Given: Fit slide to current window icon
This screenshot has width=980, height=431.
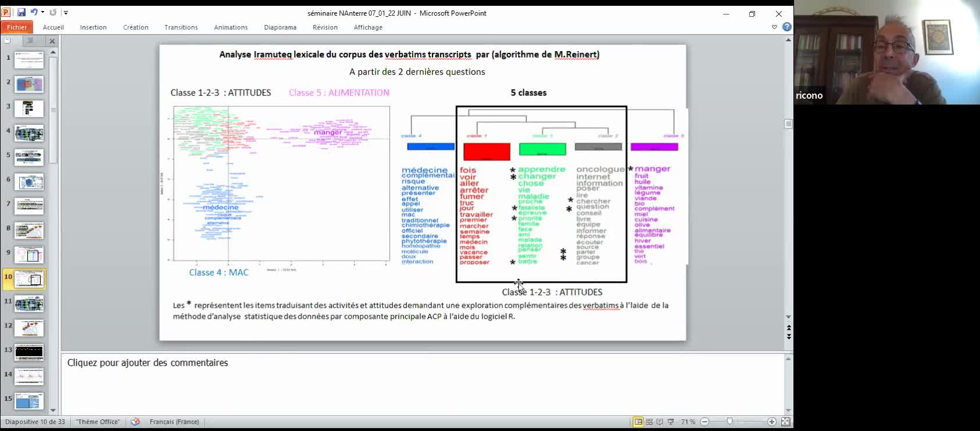Looking at the screenshot, I should point(785,422).
